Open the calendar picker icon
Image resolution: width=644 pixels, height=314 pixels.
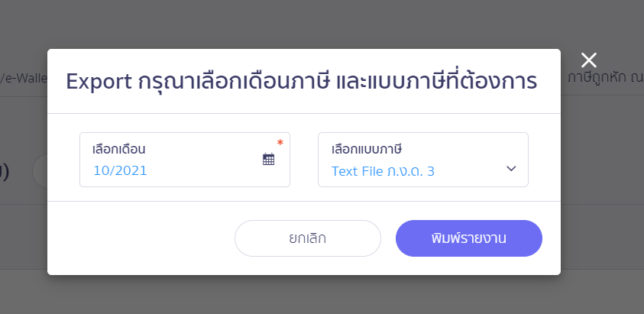tap(268, 159)
